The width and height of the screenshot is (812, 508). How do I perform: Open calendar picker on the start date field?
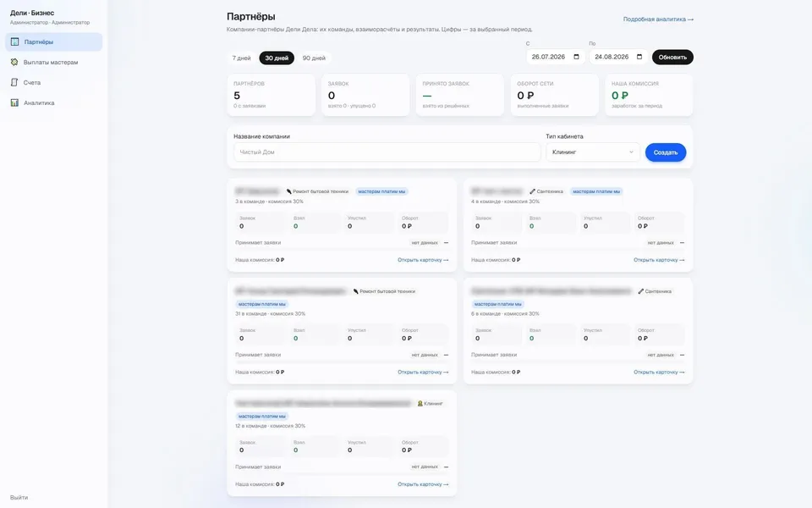click(x=576, y=57)
